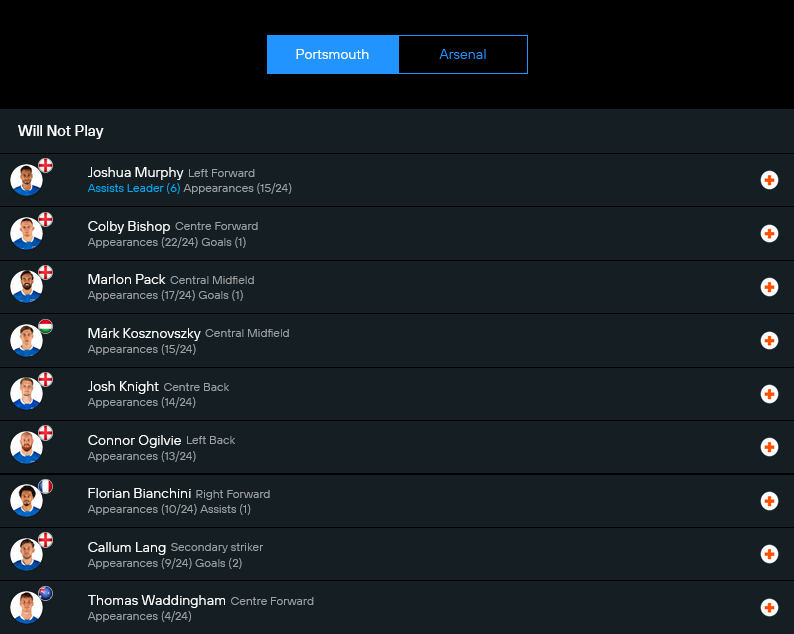The image size is (794, 634).
Task: Select Callum Lang's player name
Action: pyautogui.click(x=127, y=547)
